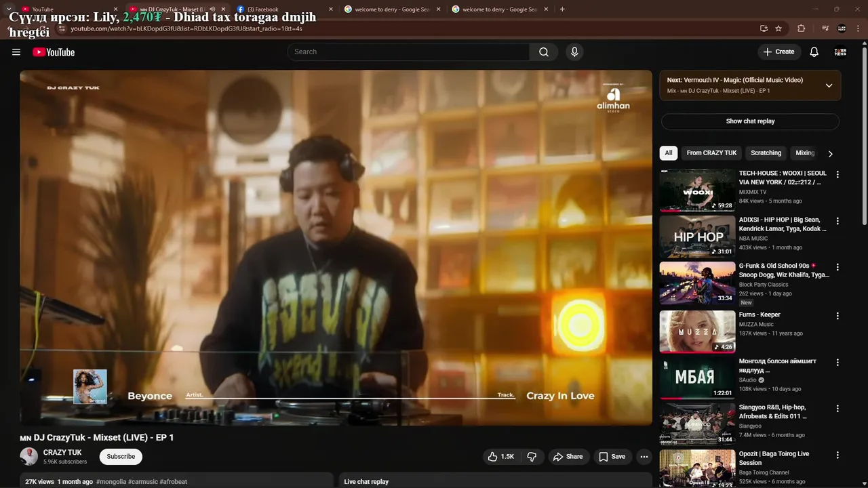The width and height of the screenshot is (868, 488).
Task: Click the browser address bar URL
Action: pos(186,28)
